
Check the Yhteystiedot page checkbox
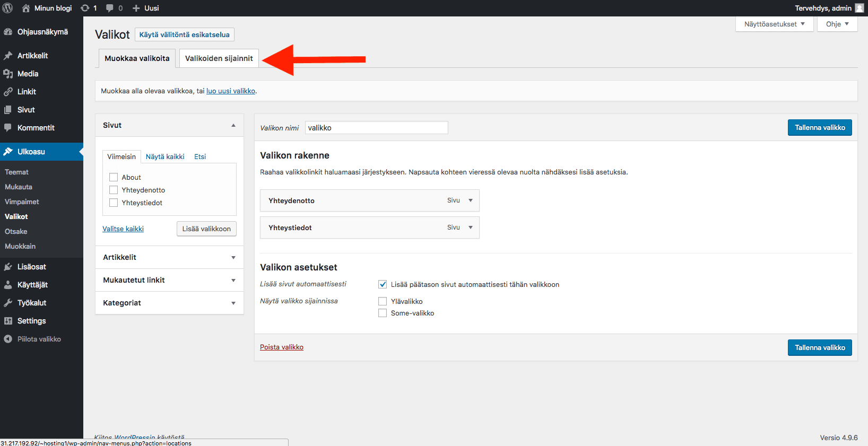(114, 203)
